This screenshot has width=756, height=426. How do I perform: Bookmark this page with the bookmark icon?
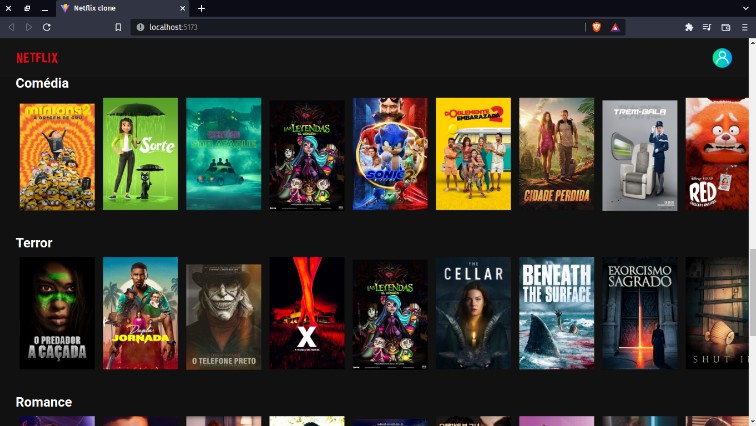tap(118, 27)
